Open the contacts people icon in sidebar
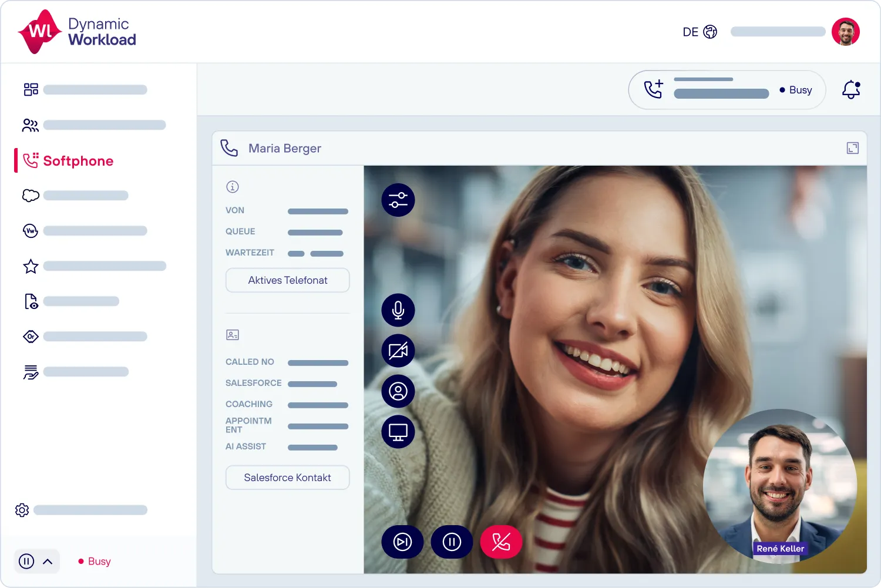This screenshot has width=881, height=588. (x=31, y=125)
